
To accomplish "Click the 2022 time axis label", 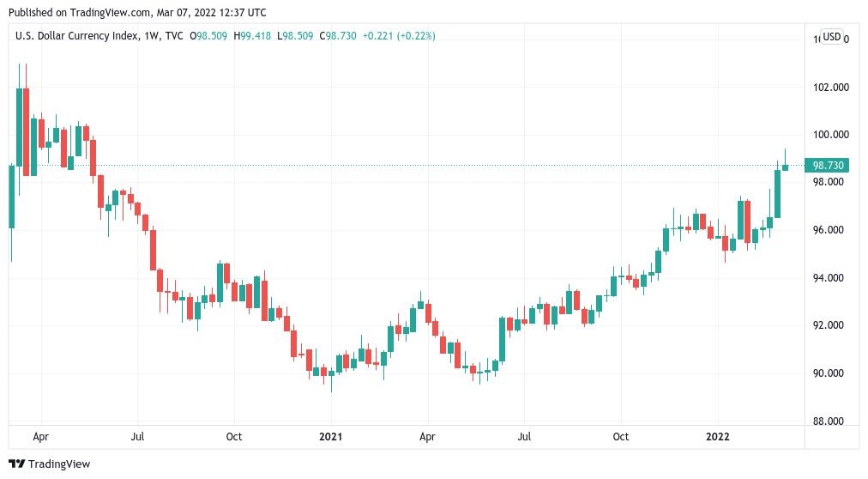I will pos(718,437).
